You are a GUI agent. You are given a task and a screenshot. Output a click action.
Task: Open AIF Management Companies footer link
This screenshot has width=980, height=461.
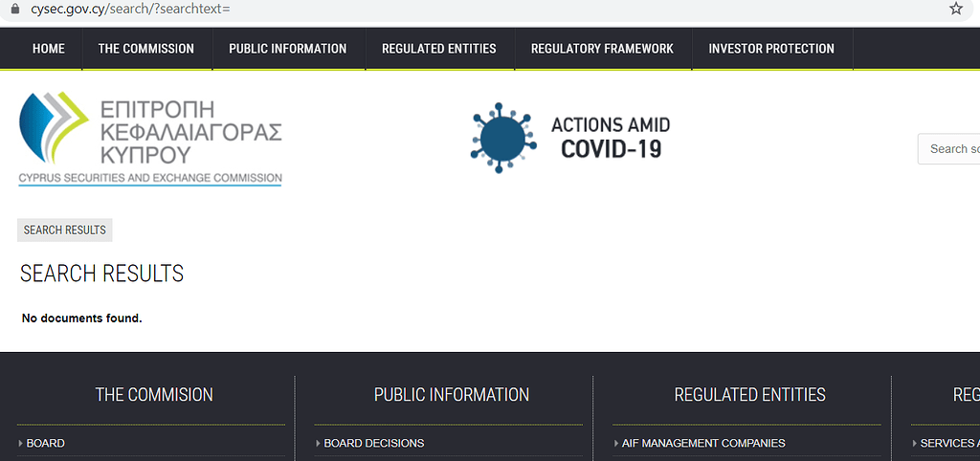click(x=703, y=443)
